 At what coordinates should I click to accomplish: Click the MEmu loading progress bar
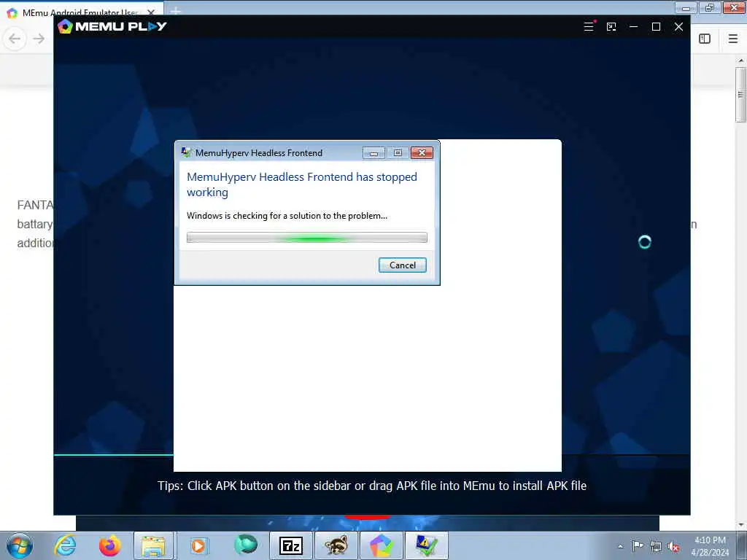(x=371, y=455)
